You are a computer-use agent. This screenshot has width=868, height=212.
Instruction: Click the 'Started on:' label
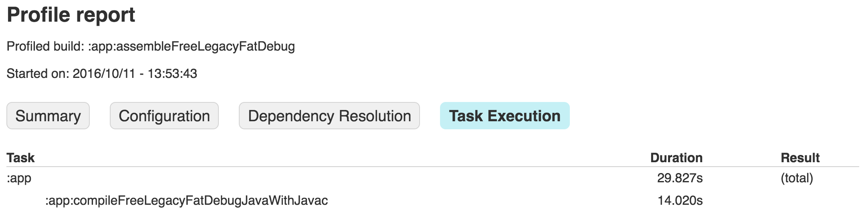38,74
